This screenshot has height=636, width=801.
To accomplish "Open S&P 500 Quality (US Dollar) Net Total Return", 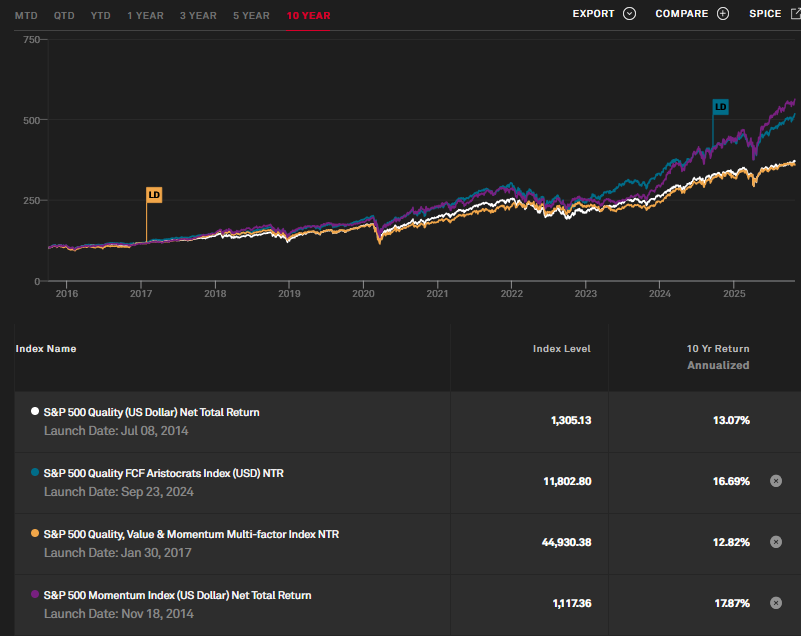I will coord(152,412).
